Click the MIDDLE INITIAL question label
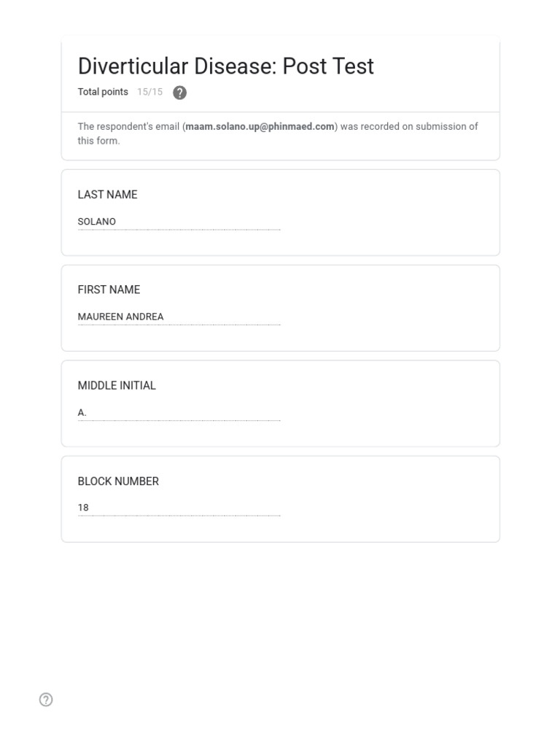This screenshot has height=747, width=560. pyautogui.click(x=117, y=385)
